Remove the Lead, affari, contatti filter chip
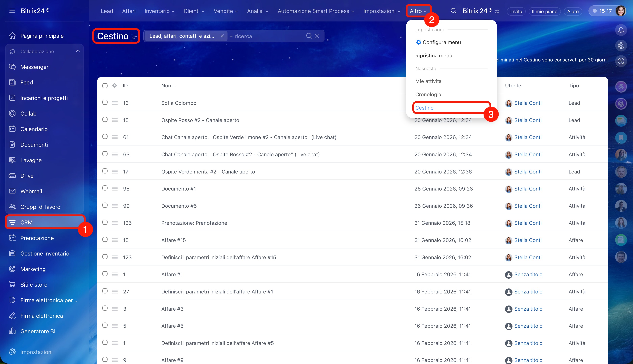The image size is (633, 364). pos(222,36)
